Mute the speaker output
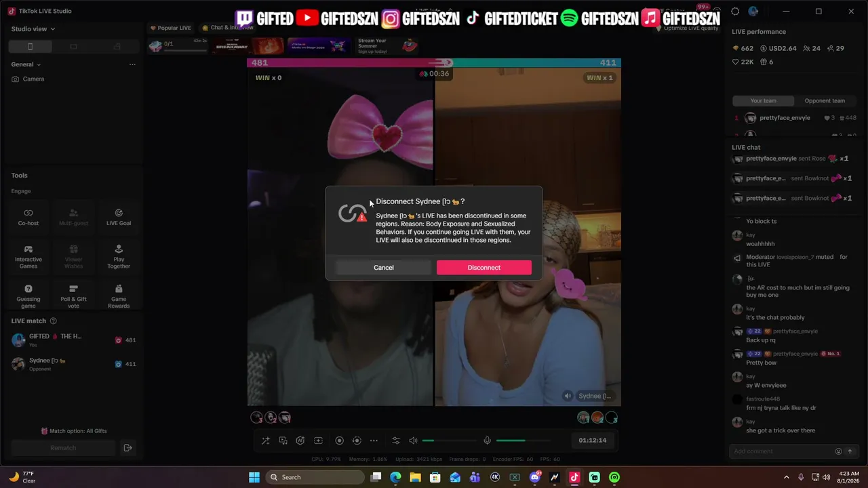Image resolution: width=868 pixels, height=488 pixels. [x=413, y=441]
